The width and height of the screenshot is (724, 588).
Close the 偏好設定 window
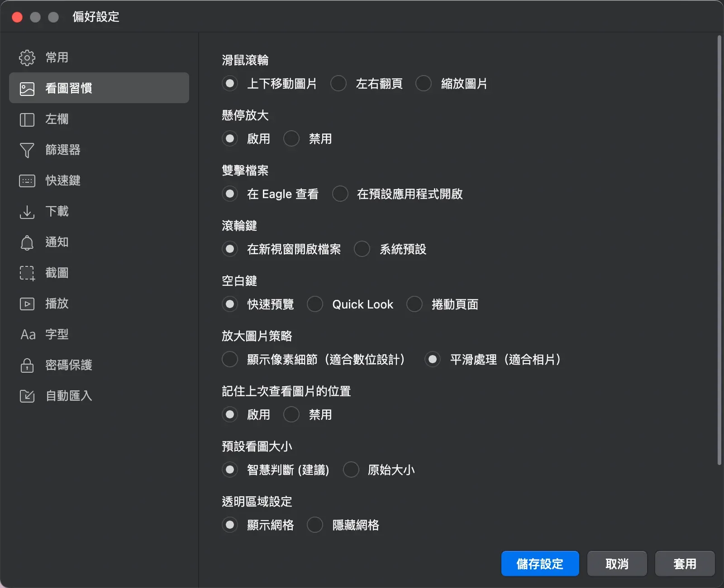pos(17,17)
